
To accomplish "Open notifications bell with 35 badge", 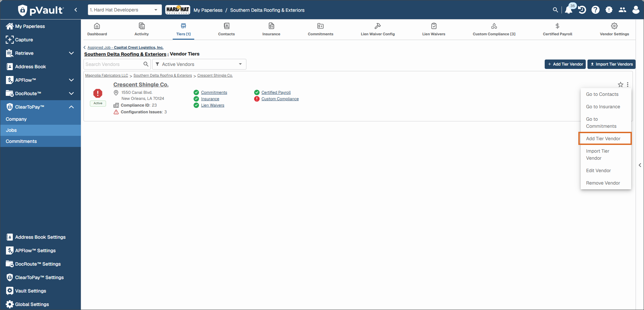I will click(x=569, y=9).
